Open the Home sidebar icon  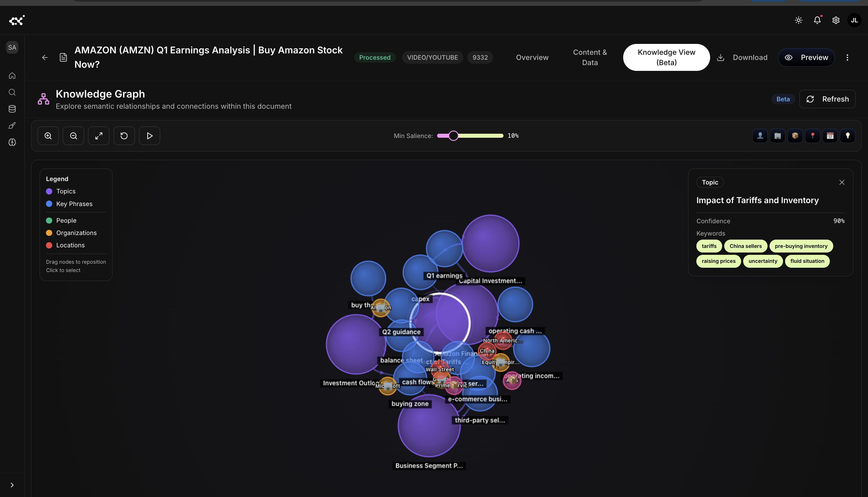(x=12, y=75)
